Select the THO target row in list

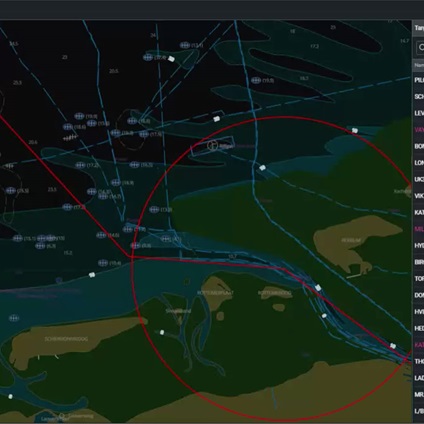419,362
